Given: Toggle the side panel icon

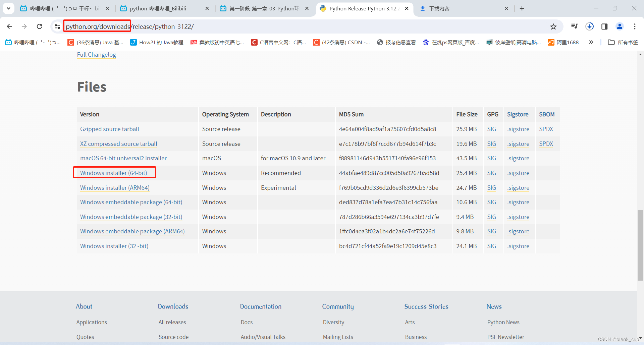Looking at the screenshot, I should (x=604, y=26).
